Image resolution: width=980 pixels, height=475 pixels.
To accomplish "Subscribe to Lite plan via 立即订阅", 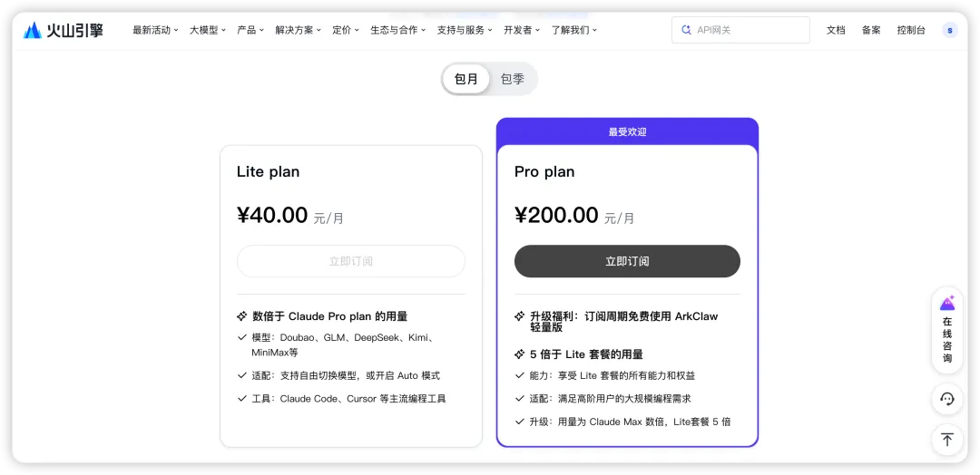I will 350,261.
